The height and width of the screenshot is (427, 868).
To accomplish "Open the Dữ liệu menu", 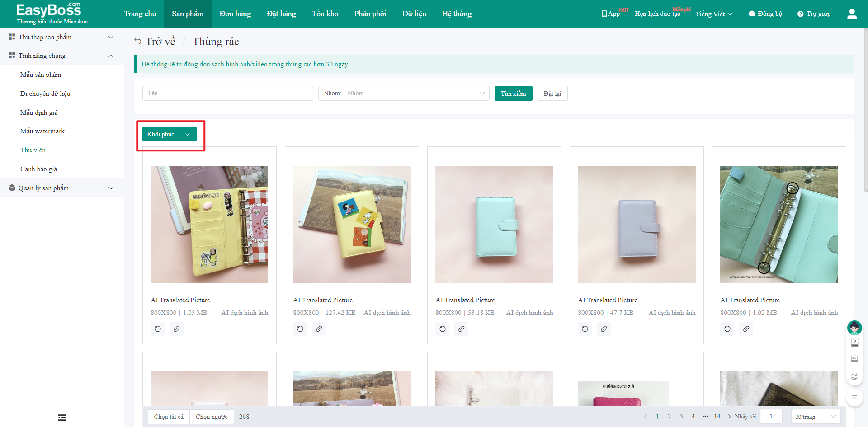I will tap(414, 14).
